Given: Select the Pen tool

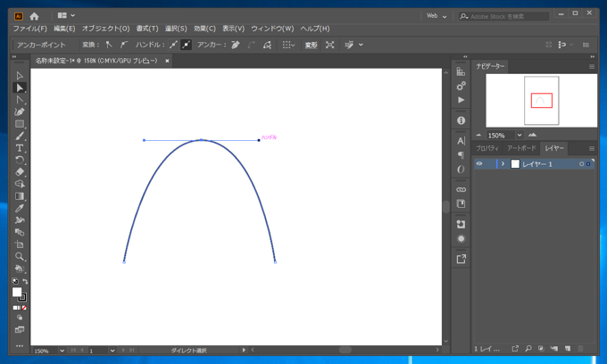Looking at the screenshot, I should pyautogui.click(x=20, y=112).
